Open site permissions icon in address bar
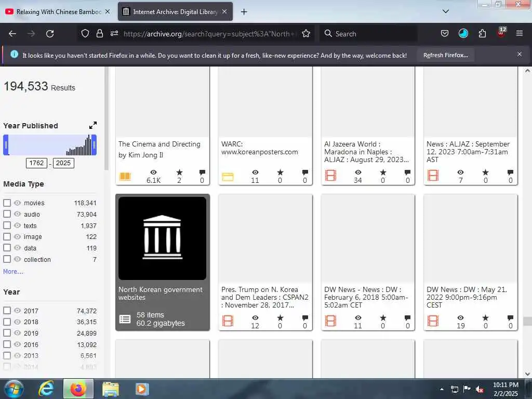The width and height of the screenshot is (532, 399). click(114, 33)
